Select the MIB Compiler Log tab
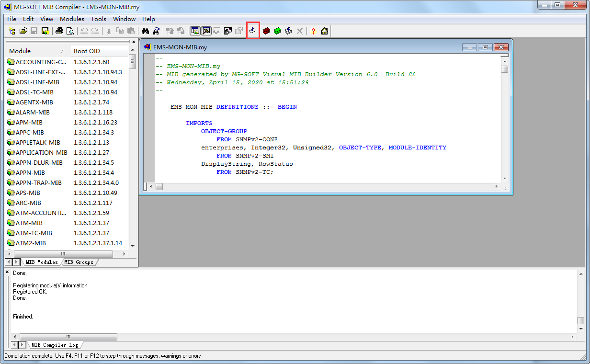Viewport: 590px width, 364px height. click(56, 344)
